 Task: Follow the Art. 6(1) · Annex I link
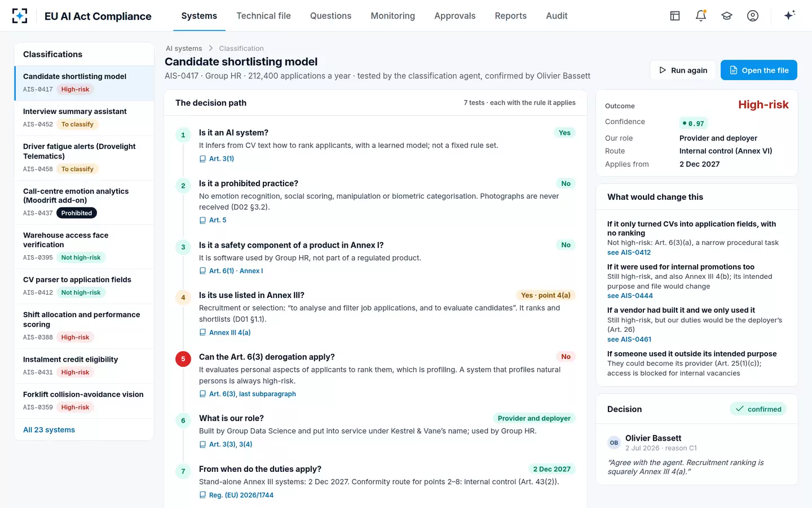pos(231,271)
